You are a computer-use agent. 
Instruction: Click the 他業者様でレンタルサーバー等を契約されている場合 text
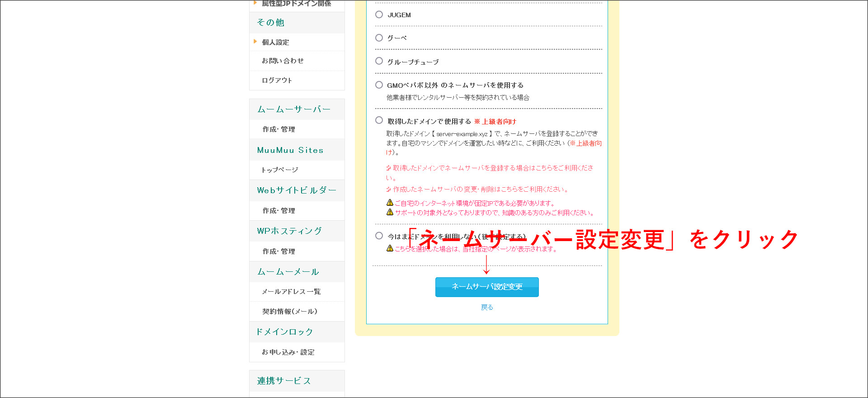(458, 97)
